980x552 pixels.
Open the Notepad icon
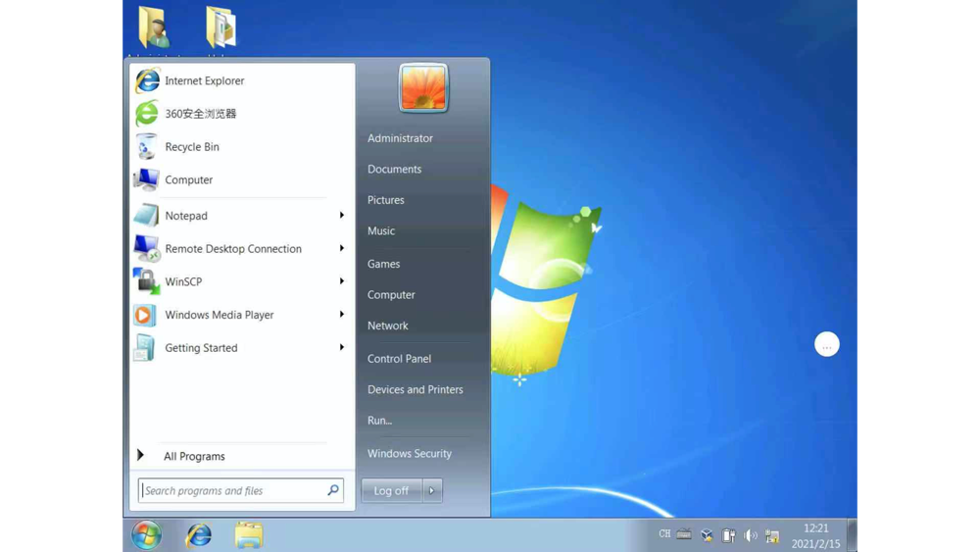[x=146, y=216]
